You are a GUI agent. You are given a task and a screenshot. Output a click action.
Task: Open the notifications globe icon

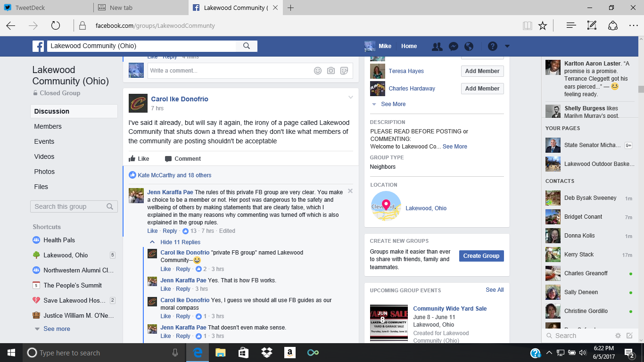coord(469,46)
